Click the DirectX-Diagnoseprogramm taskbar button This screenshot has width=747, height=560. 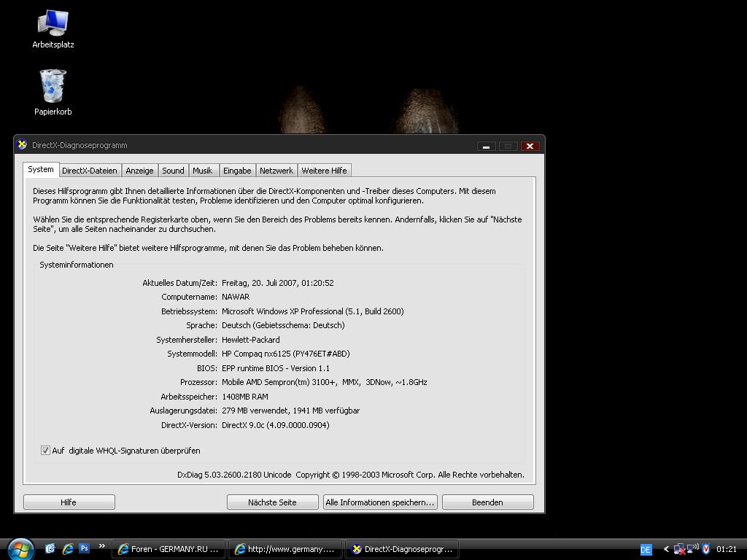pyautogui.click(x=402, y=549)
